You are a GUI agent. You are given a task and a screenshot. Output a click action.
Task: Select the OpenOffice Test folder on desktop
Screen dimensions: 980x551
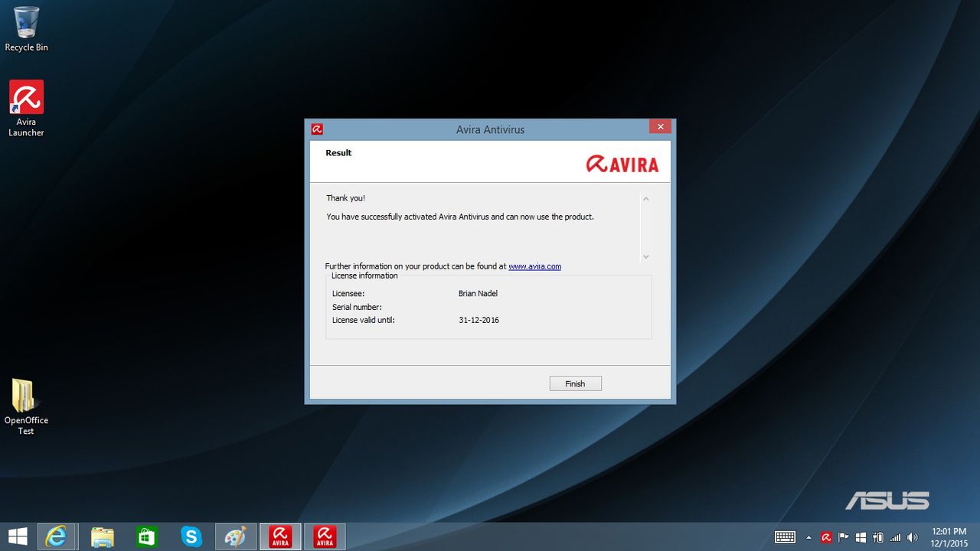(x=26, y=407)
